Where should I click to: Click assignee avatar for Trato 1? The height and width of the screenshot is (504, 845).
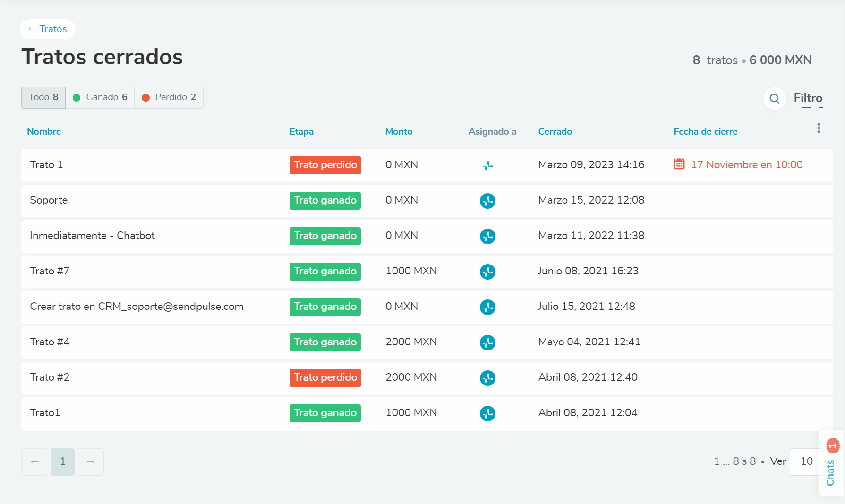[487, 165]
